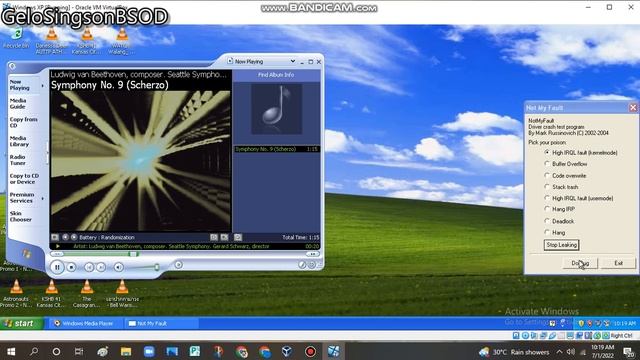Screen dimensions: 640x360
Task: Click fast forward button at seek bar end
Action: (313, 254)
